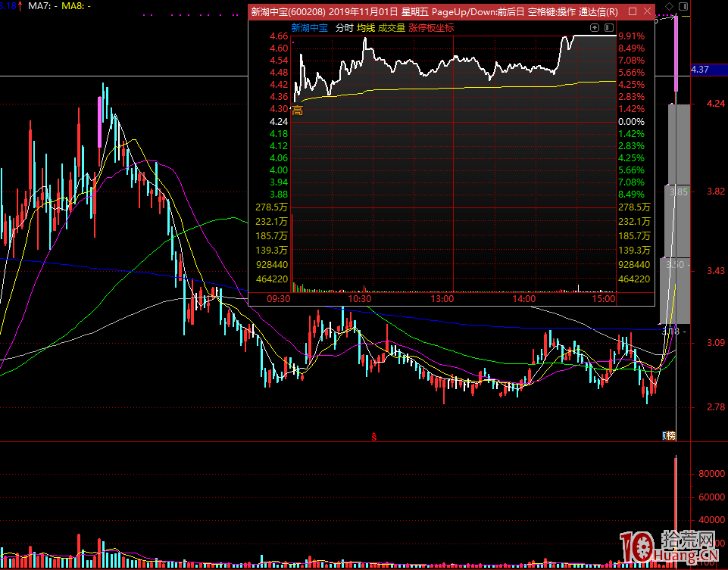
Task: Click the tall magenta limit-up candle
Action: [x=676, y=53]
